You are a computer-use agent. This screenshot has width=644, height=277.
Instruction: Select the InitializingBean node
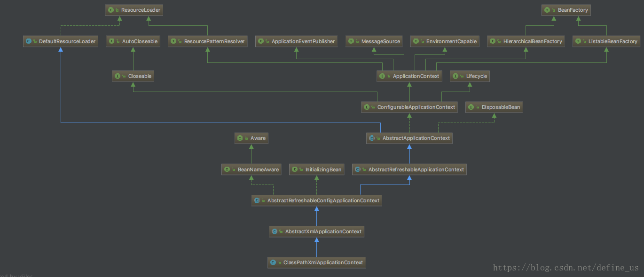317,169
